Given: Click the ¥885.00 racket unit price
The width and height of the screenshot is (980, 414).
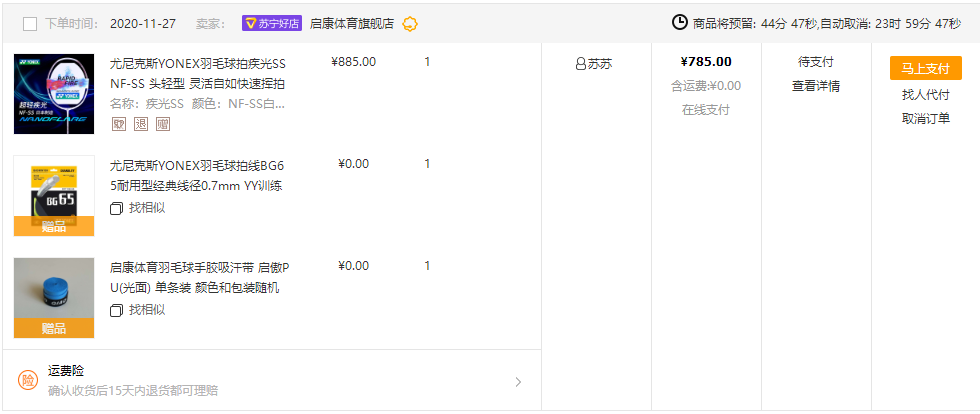Looking at the screenshot, I should tap(353, 62).
